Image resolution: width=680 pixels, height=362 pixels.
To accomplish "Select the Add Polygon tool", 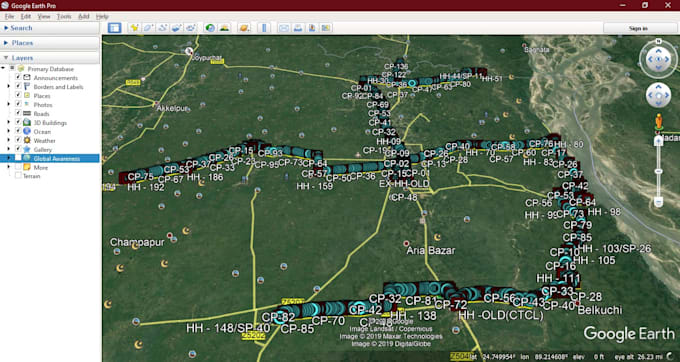I will 148,28.
